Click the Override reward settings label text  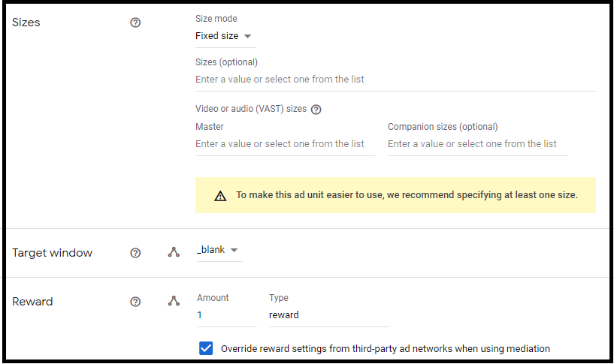pyautogui.click(x=386, y=349)
